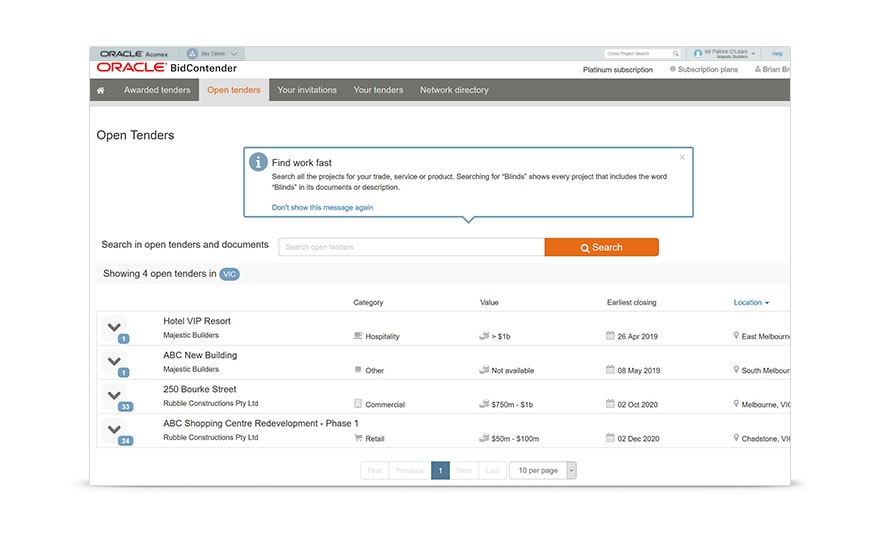This screenshot has height=533, width=880.
Task: Click calendar icon beside 02 Dec 2020
Action: (x=610, y=438)
